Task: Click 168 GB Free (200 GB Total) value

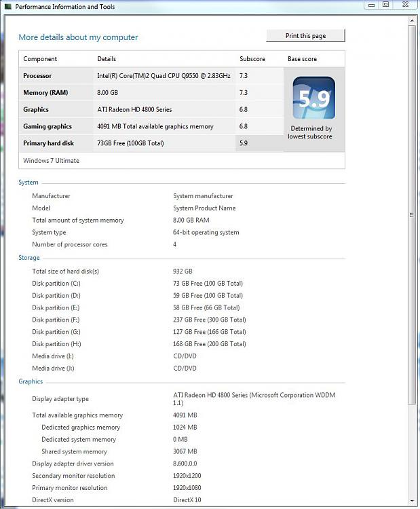Action: point(210,344)
